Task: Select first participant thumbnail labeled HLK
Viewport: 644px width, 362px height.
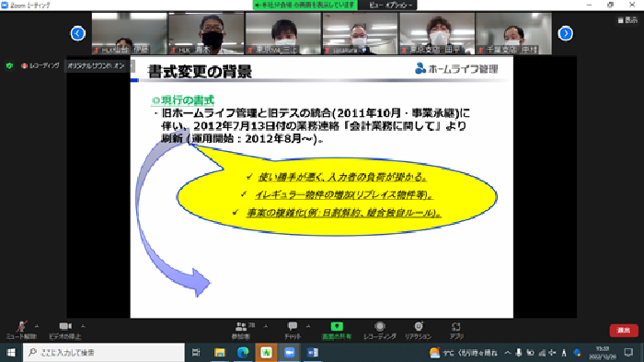Action: (130, 33)
